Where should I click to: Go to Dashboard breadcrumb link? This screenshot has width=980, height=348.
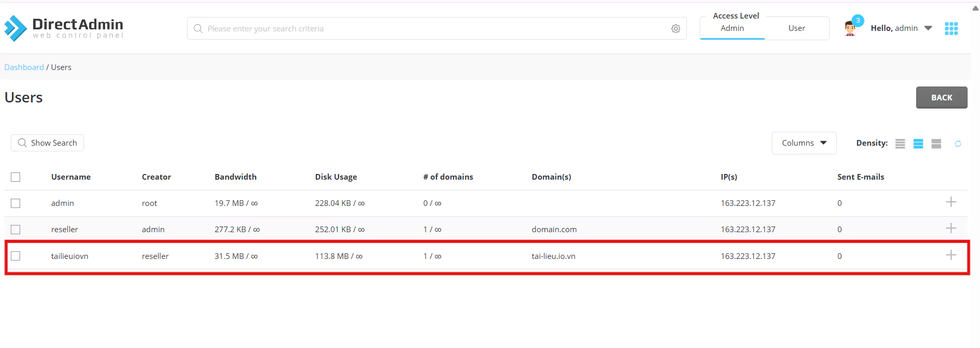coord(24,67)
